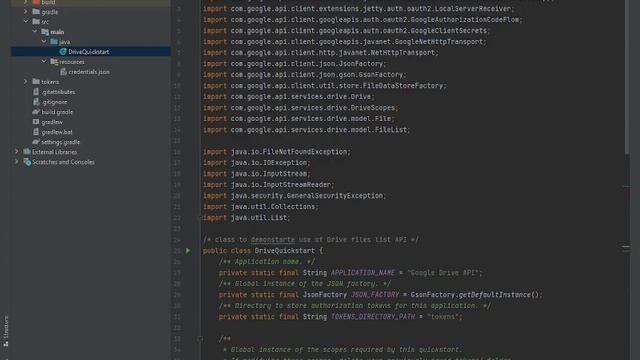640x360 pixels.
Task: Click the drive.DriveScopes import line
Action: (300, 108)
